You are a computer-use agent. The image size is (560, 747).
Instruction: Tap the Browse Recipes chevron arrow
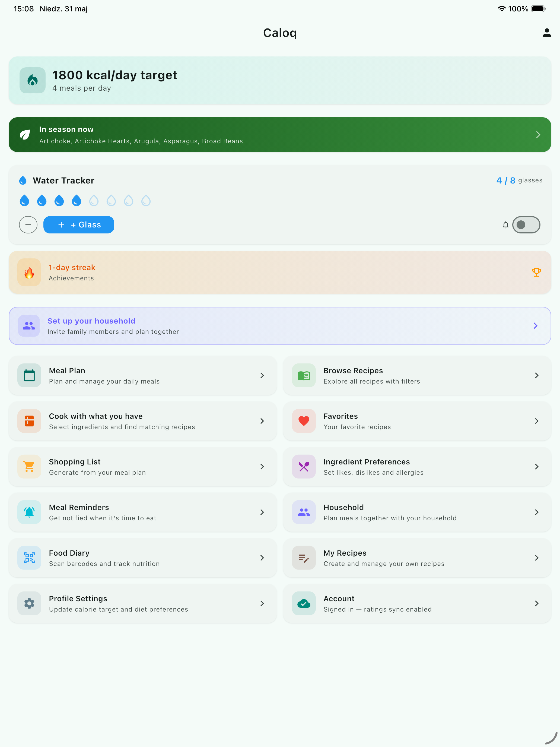point(536,375)
